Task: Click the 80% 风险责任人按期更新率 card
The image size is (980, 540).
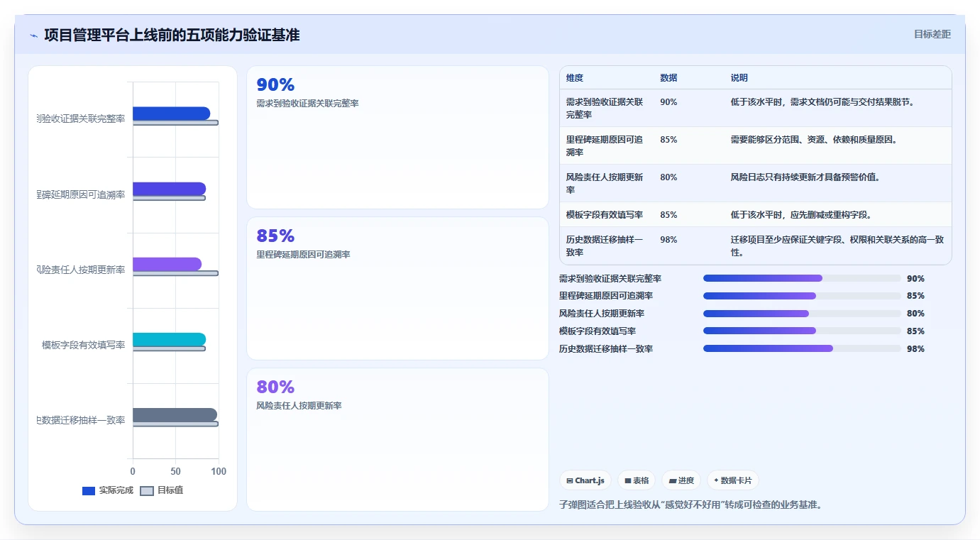Action: [x=397, y=439]
